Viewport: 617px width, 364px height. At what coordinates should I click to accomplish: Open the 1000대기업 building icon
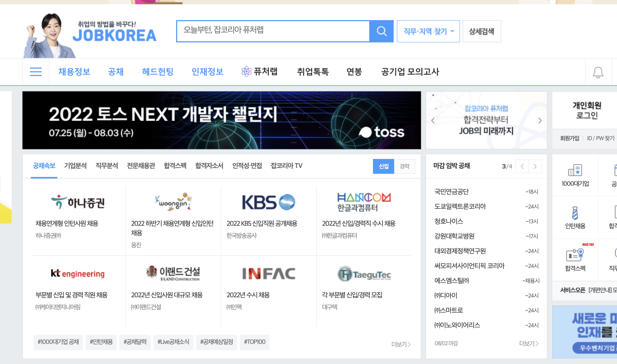[x=575, y=170]
